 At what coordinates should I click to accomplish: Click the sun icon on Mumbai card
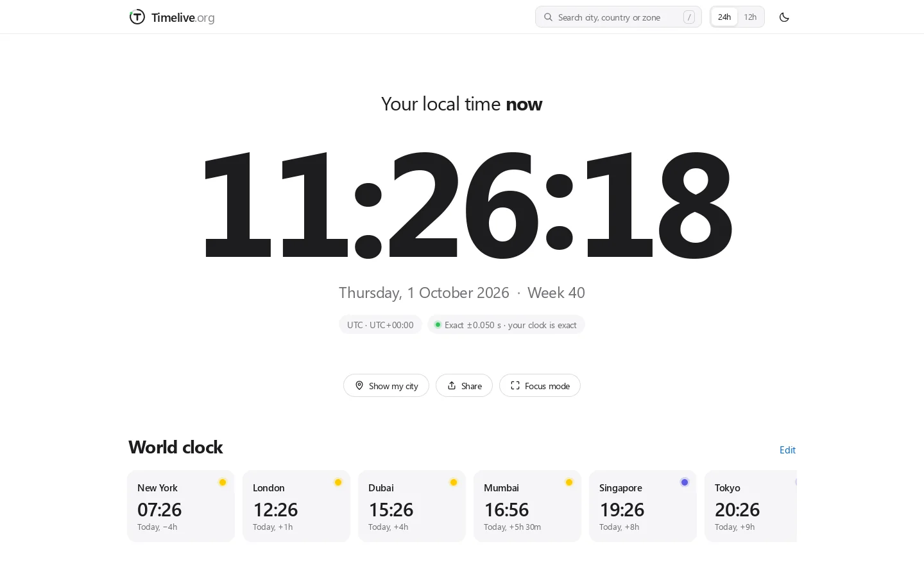[569, 482]
